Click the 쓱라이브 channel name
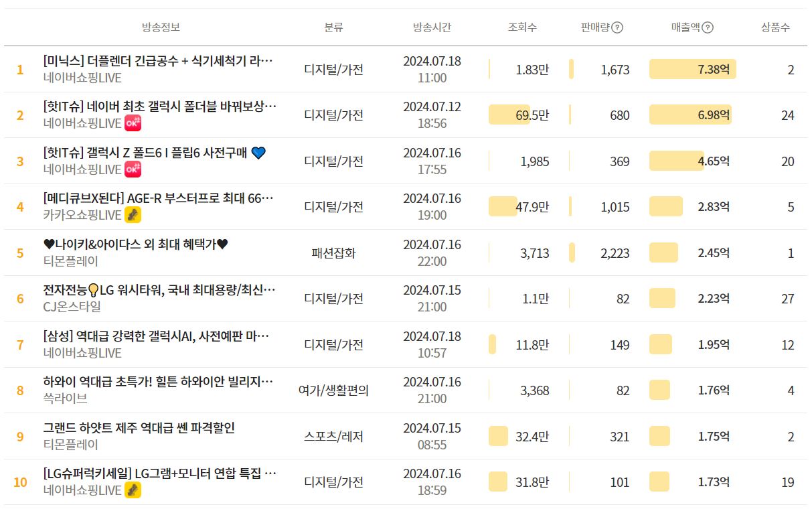This screenshot has height=509, width=812. click(65, 398)
